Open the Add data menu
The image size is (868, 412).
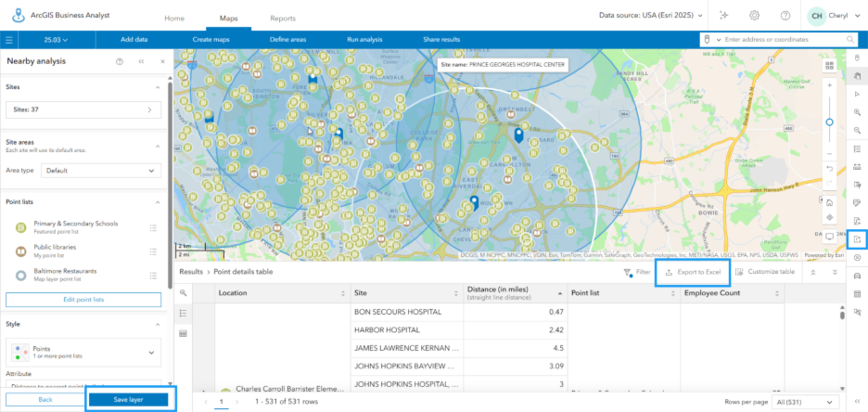click(134, 40)
